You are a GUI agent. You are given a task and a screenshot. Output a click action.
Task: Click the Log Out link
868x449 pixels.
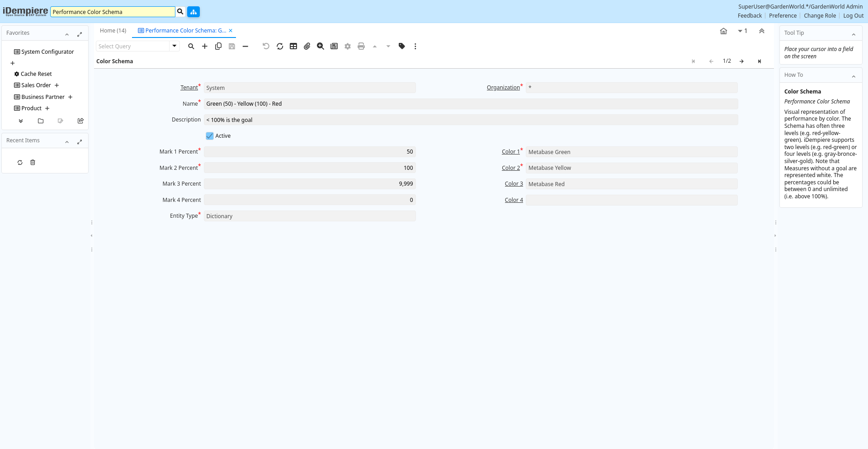point(853,16)
